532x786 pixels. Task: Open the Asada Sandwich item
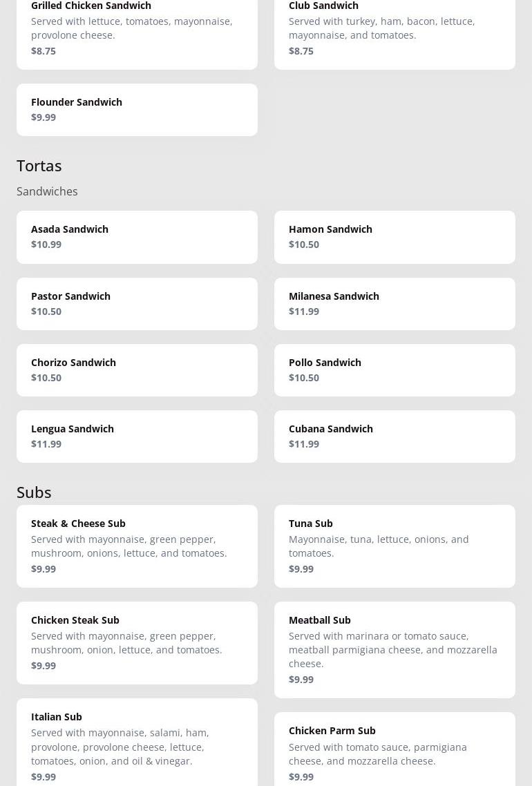(137, 237)
